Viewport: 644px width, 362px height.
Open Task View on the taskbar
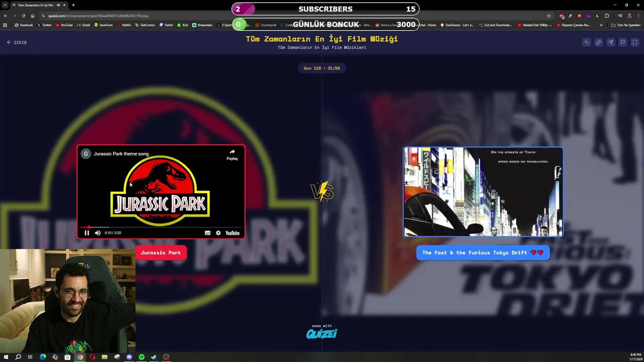[30, 357]
